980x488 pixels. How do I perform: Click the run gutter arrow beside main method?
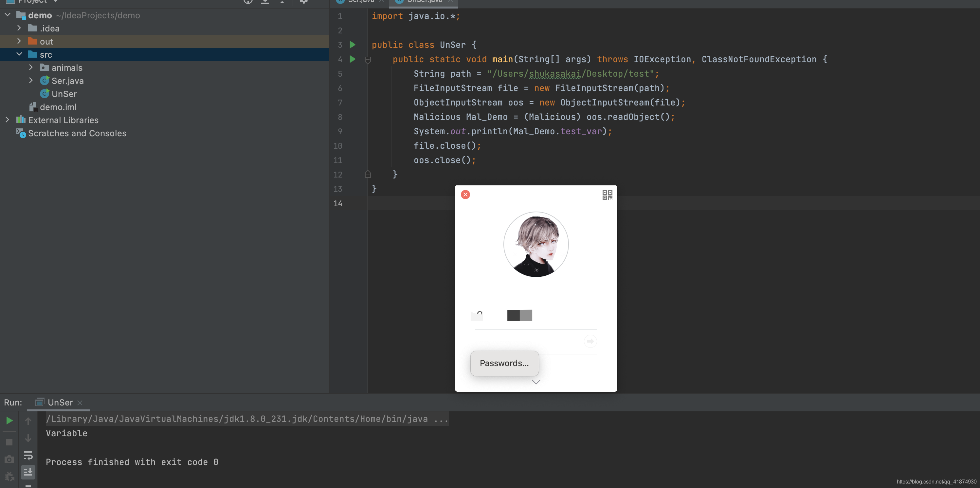(x=353, y=59)
